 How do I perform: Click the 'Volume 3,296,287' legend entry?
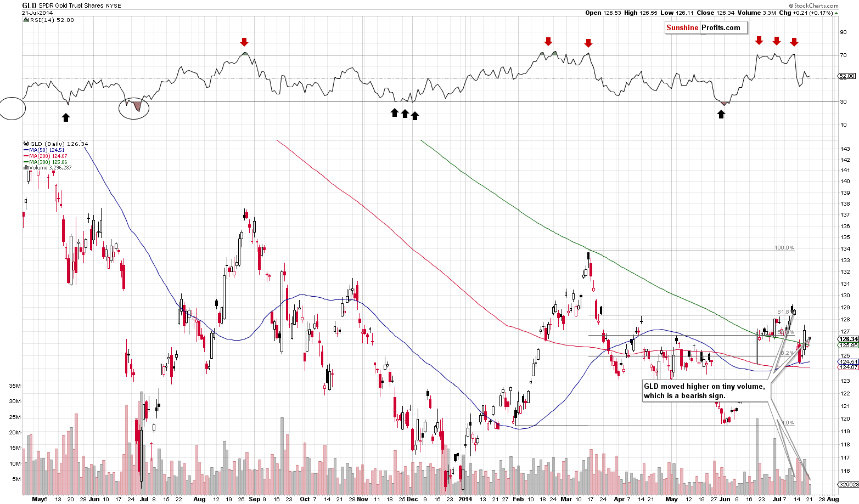[x=50, y=168]
